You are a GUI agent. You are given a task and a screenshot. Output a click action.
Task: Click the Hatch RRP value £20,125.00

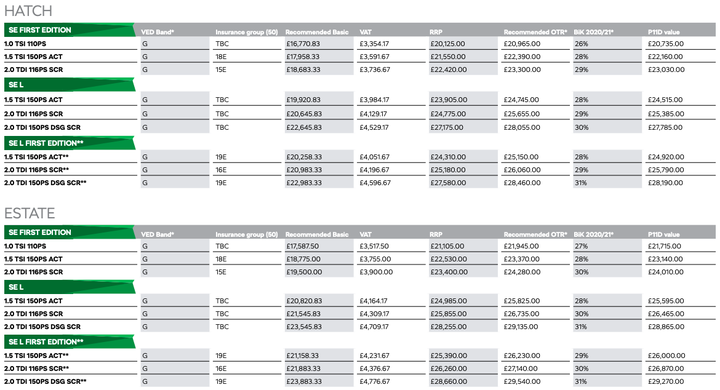click(448, 44)
